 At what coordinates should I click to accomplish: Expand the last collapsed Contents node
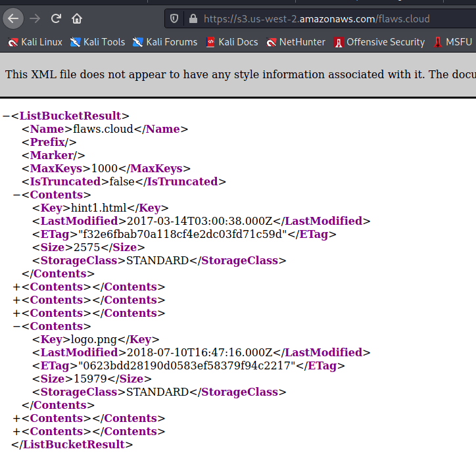(x=16, y=431)
